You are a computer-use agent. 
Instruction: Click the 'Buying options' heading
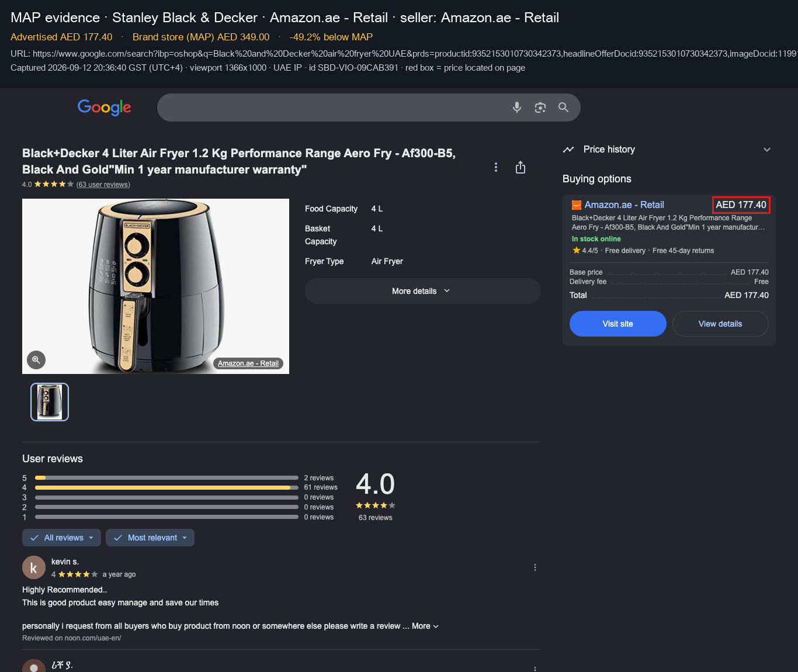pyautogui.click(x=597, y=179)
